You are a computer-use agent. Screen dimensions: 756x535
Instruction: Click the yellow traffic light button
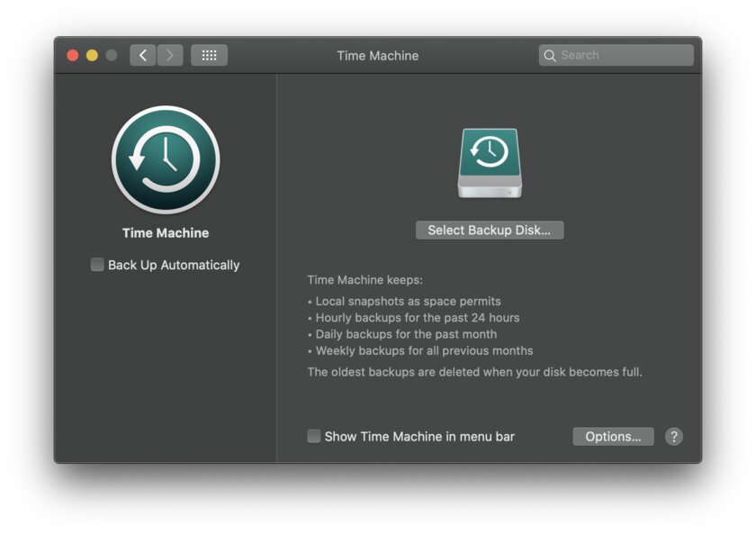92,54
